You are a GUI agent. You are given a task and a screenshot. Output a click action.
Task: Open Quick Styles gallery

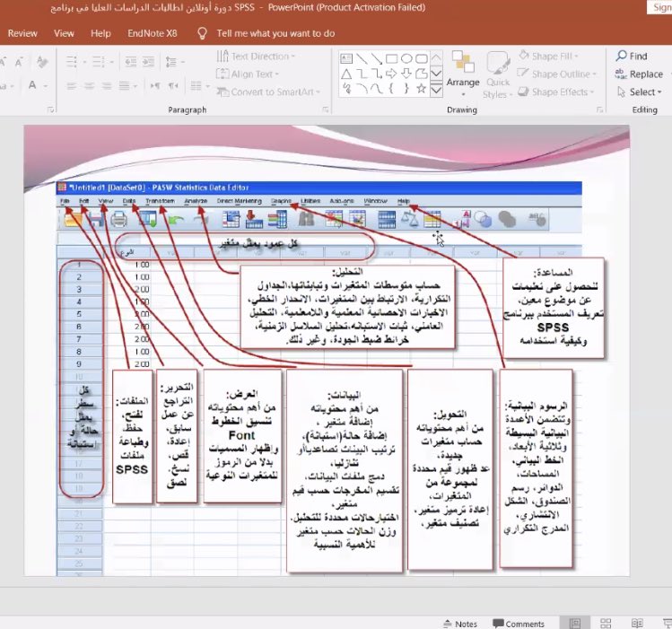[498, 75]
